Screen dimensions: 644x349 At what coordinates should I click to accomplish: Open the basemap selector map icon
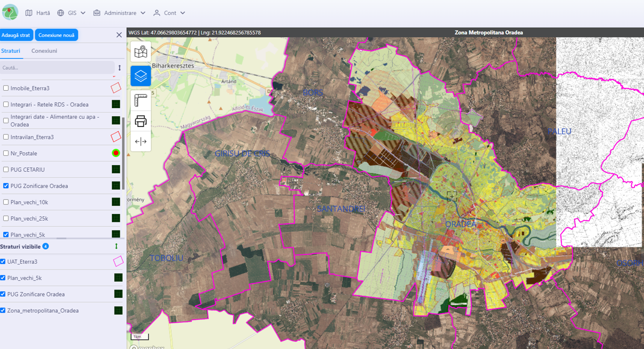point(141,52)
